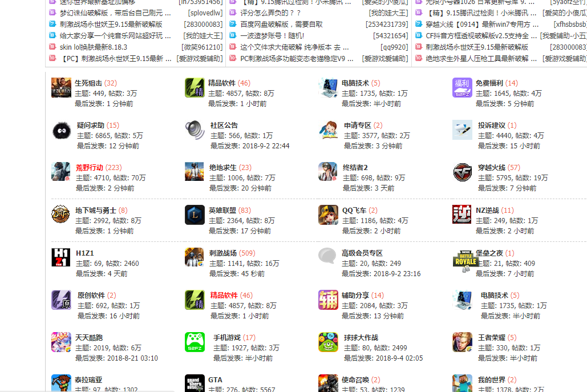Click author link [2534231739]
The image size is (587, 392).
(387, 25)
